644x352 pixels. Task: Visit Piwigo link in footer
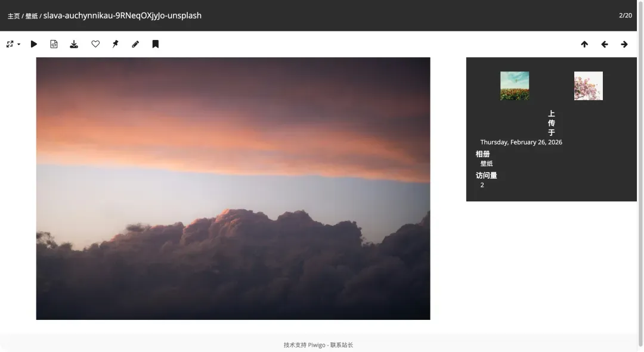(x=317, y=345)
